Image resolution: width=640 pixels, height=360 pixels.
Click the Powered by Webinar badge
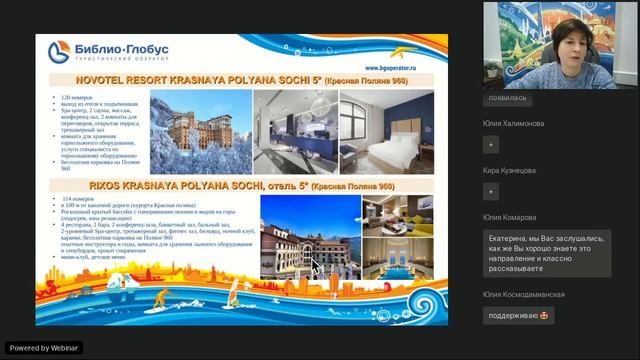tap(44, 348)
